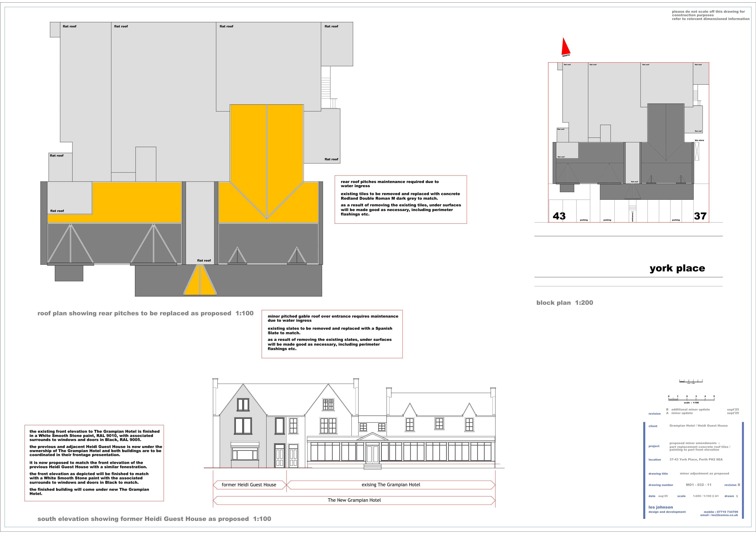Click the date value 'aug'25'
The height and width of the screenshot is (534, 756).
pos(663,496)
